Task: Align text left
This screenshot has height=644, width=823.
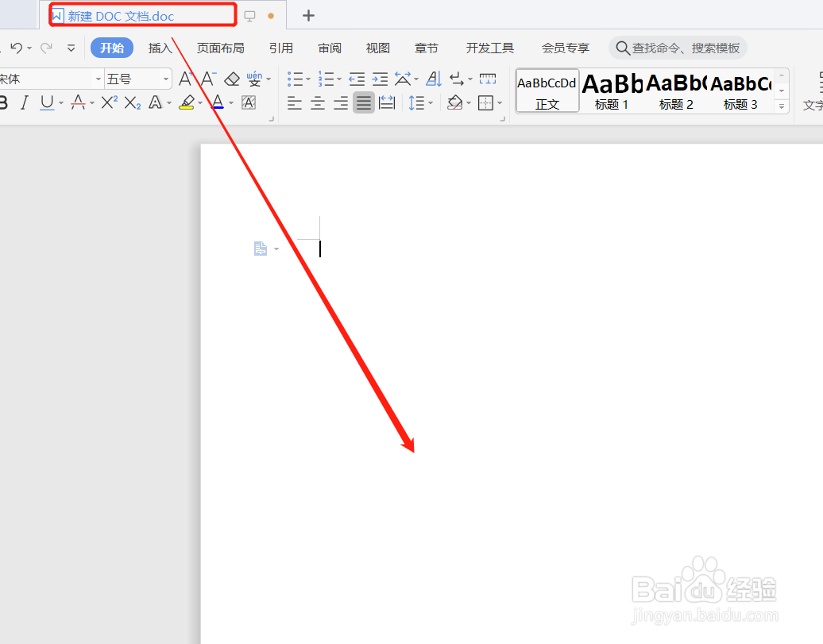Action: [295, 103]
